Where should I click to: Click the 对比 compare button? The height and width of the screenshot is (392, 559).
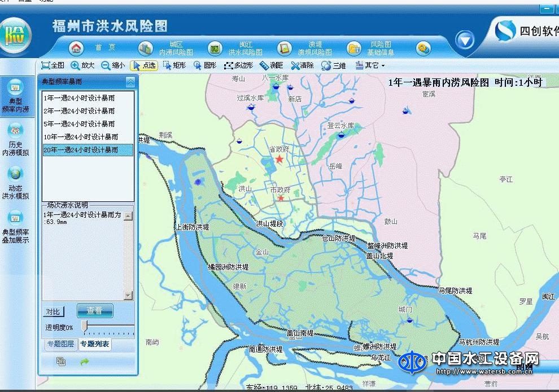pos(53,311)
